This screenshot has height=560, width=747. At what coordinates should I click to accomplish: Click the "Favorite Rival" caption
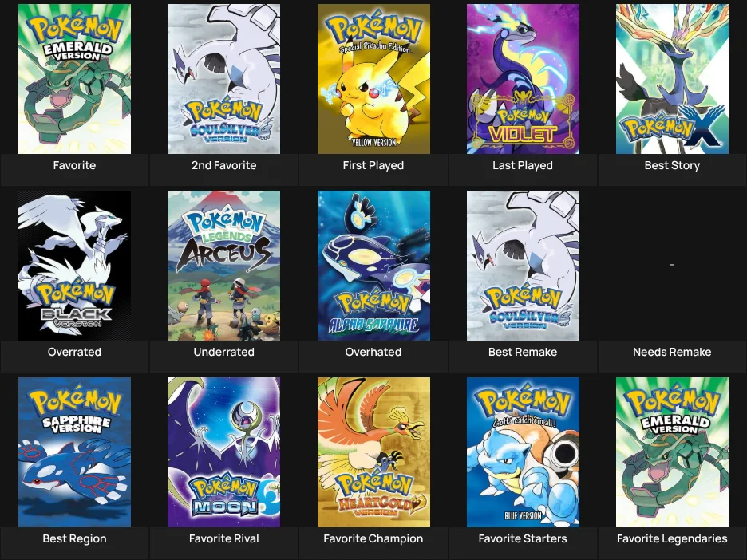(224, 538)
